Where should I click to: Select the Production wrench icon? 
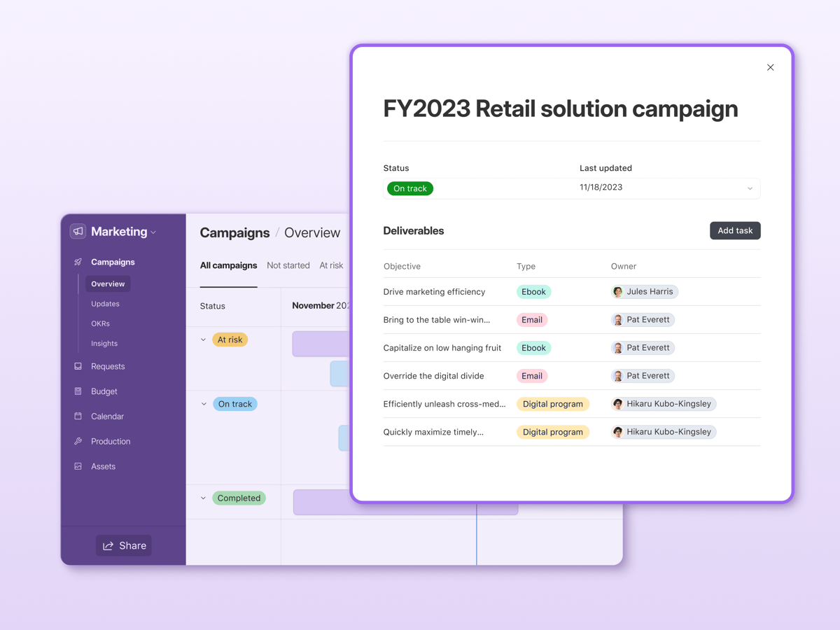point(78,441)
